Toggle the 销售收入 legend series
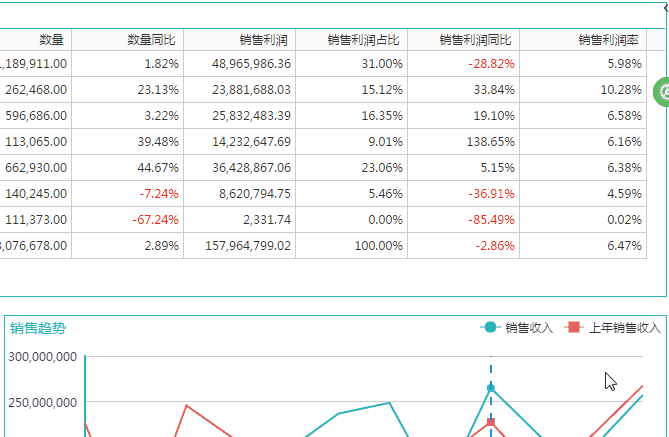669x437 pixels. (x=529, y=328)
